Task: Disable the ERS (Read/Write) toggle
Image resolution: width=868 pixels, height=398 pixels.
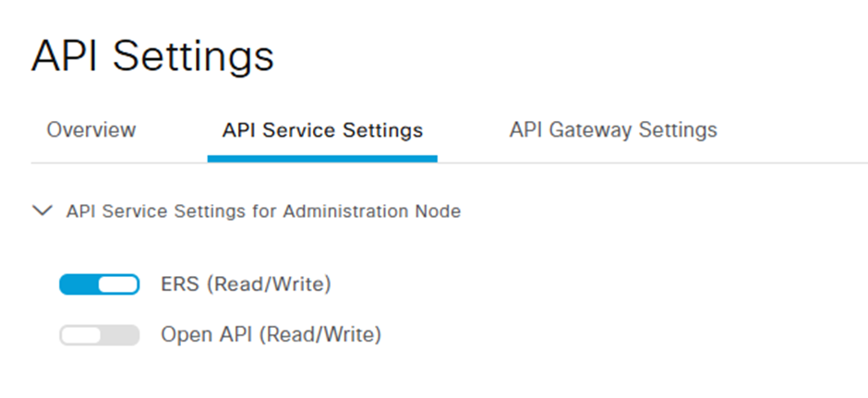Action: tap(99, 284)
